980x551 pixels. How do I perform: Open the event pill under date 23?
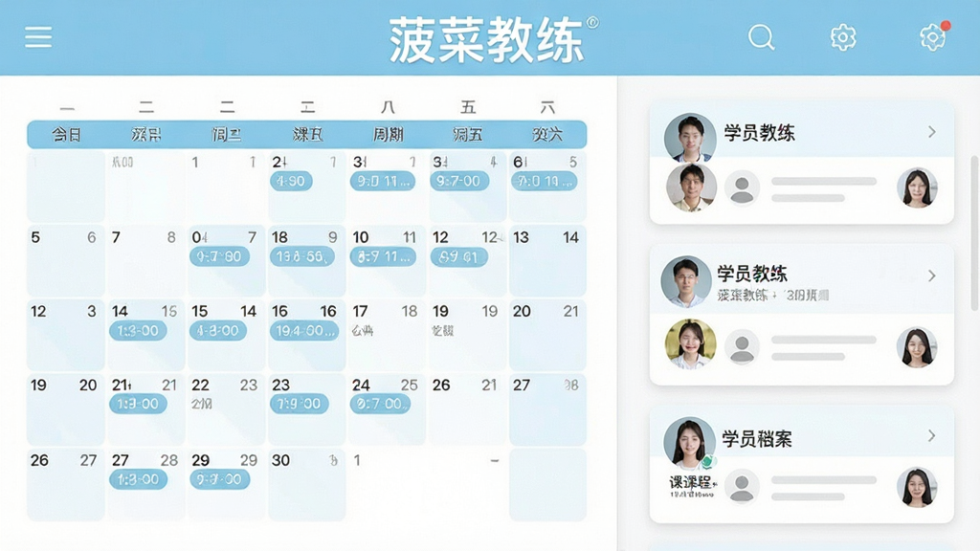tap(299, 405)
